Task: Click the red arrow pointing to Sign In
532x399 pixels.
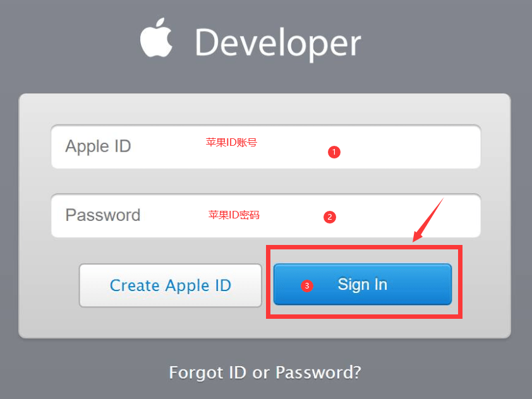Action: coord(428,220)
